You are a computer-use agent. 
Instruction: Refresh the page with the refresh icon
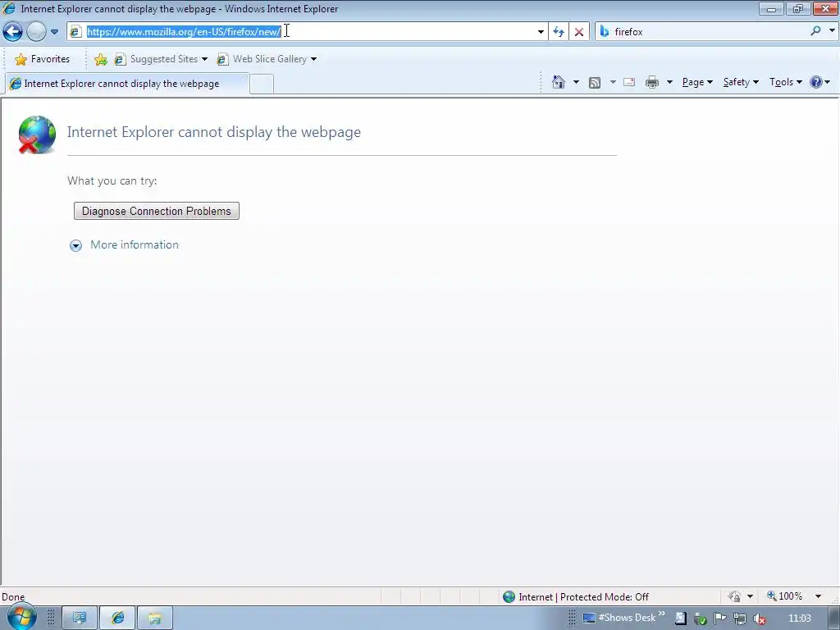[x=559, y=32]
